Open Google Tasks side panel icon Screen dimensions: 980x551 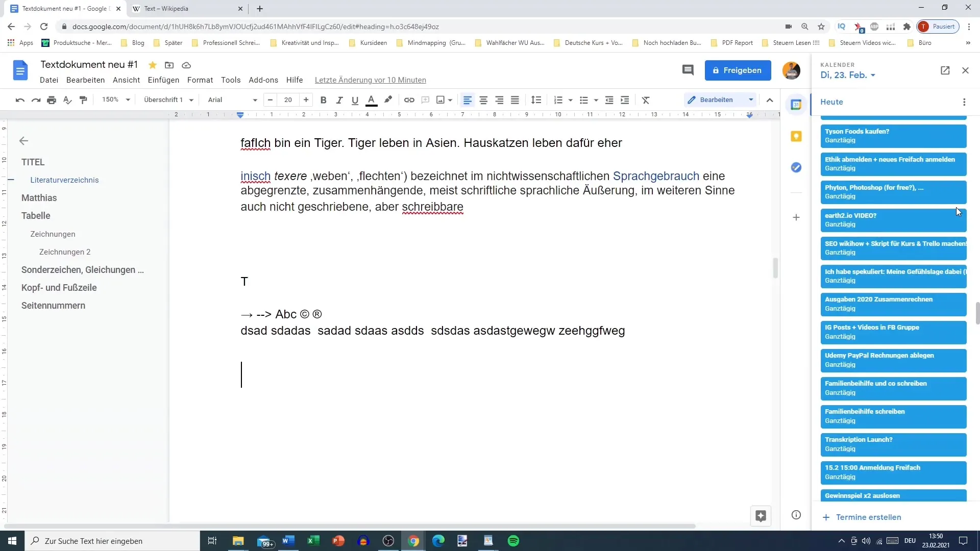coord(796,167)
